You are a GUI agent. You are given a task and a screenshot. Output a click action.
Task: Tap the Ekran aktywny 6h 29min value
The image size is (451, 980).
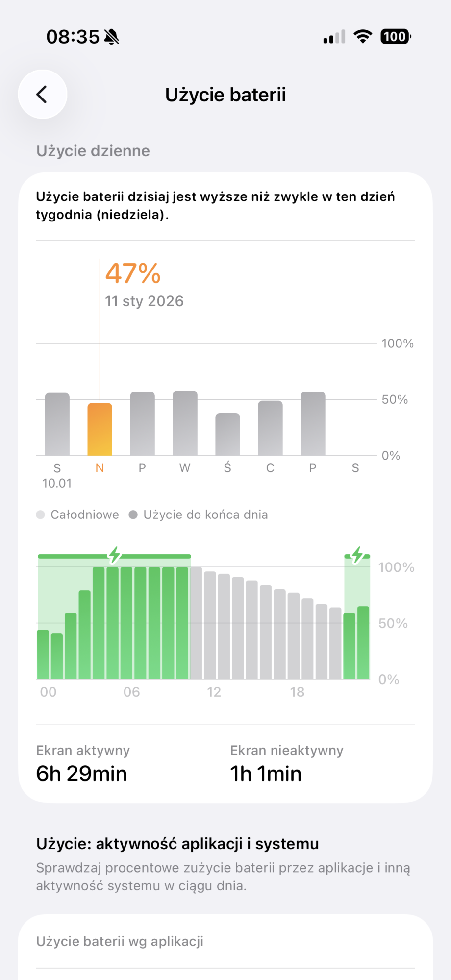(81, 774)
